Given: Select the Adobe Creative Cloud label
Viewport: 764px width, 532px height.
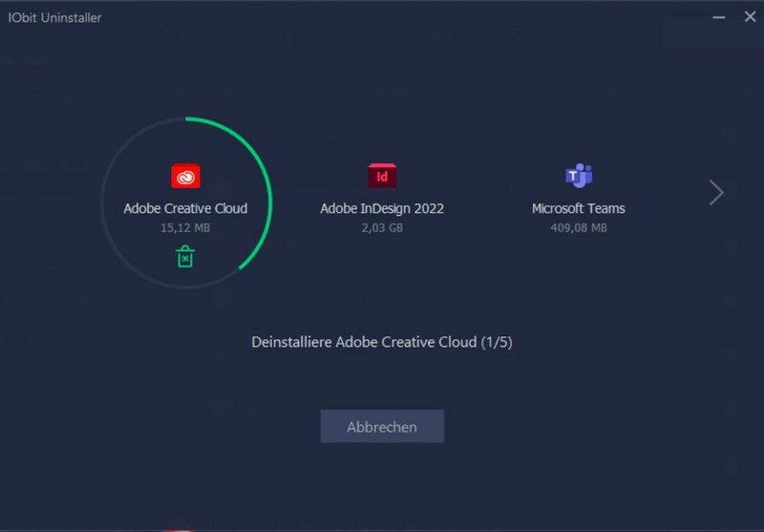Looking at the screenshot, I should (x=185, y=208).
